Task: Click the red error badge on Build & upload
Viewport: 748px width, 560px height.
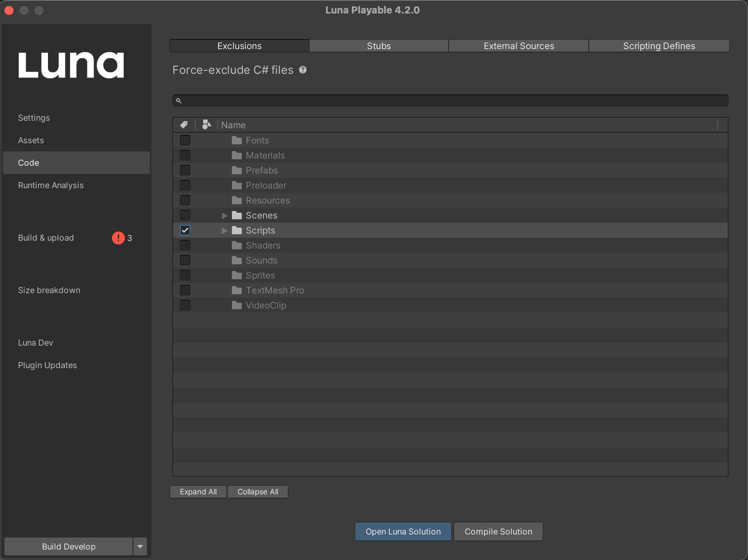Action: 118,238
